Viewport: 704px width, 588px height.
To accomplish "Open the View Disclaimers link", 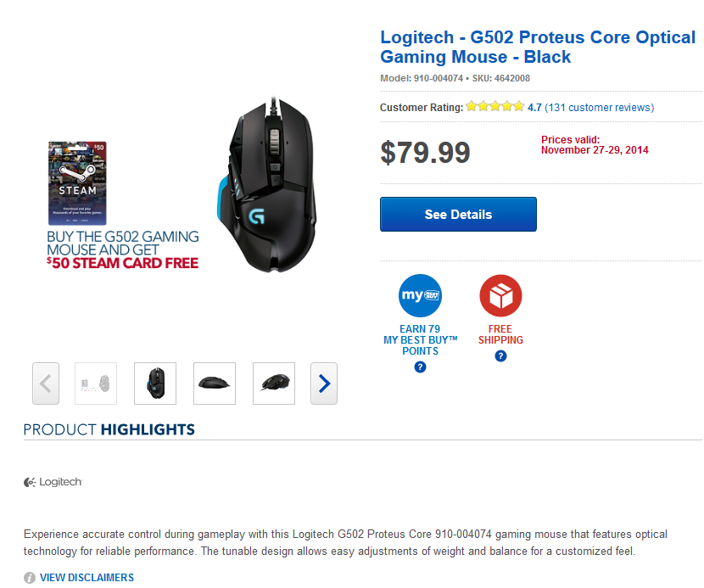I will (87, 578).
